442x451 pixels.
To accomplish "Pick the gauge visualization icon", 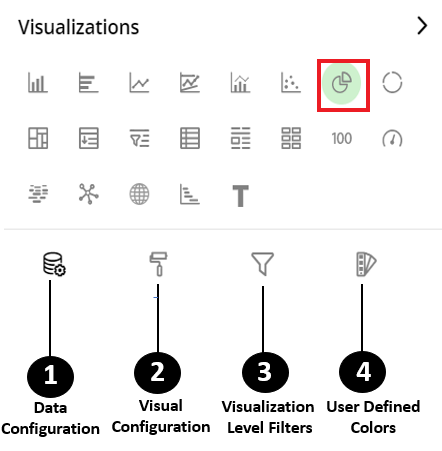I will coord(392,138).
